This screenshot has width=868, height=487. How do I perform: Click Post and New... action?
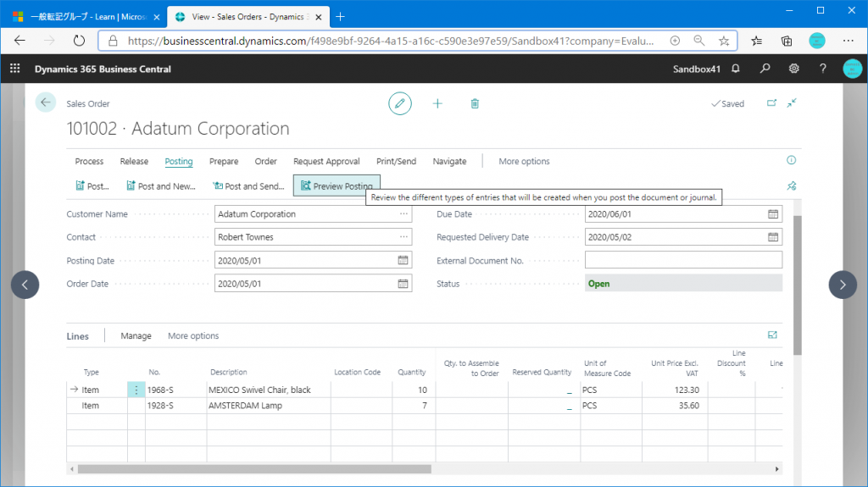tap(161, 186)
